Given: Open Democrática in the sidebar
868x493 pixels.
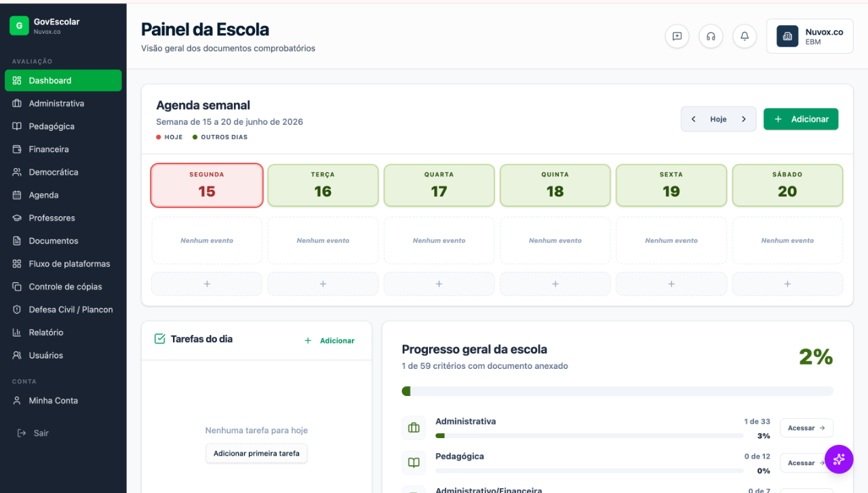Looking at the screenshot, I should 63,172.
